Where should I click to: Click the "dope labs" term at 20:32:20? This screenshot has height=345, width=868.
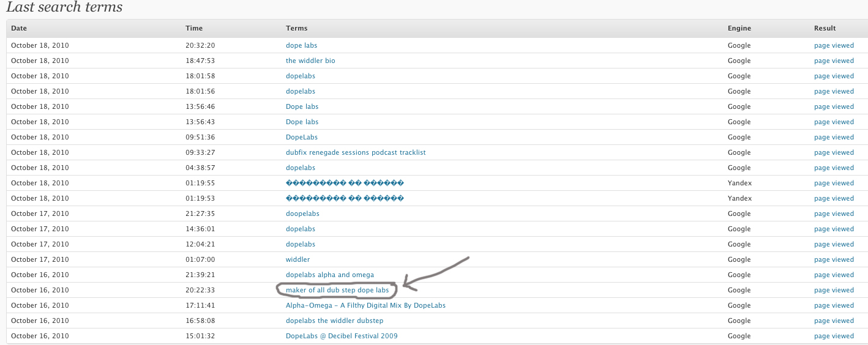302,45
